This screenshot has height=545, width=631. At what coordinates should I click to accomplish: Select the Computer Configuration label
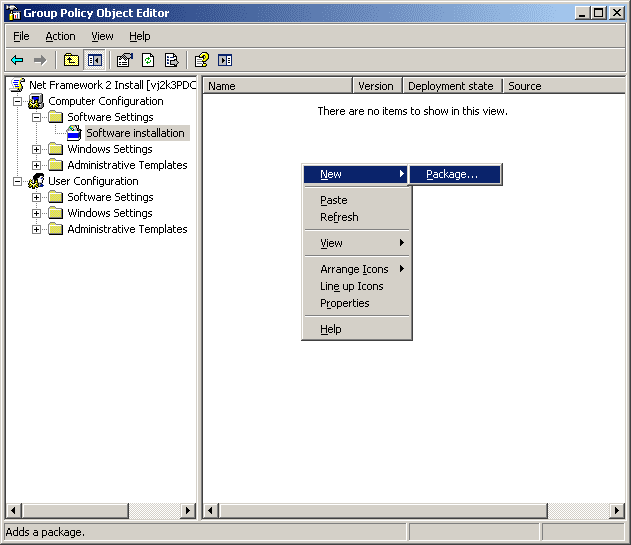tap(106, 101)
